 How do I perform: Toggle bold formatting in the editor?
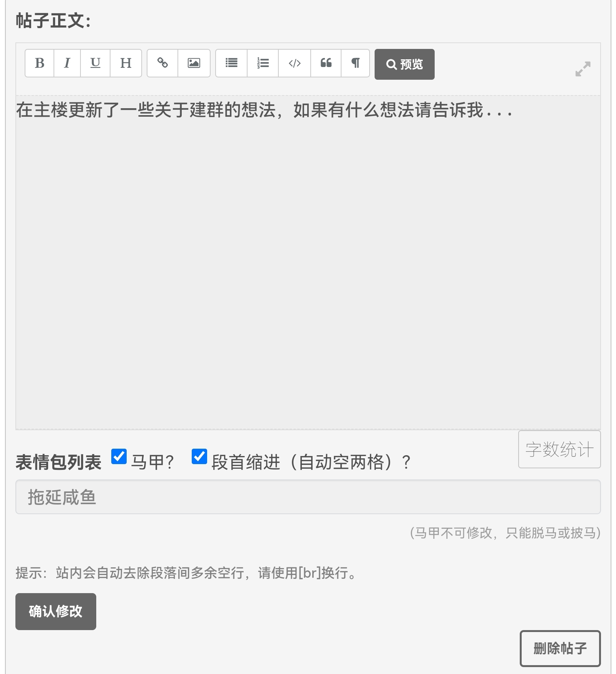click(x=40, y=63)
